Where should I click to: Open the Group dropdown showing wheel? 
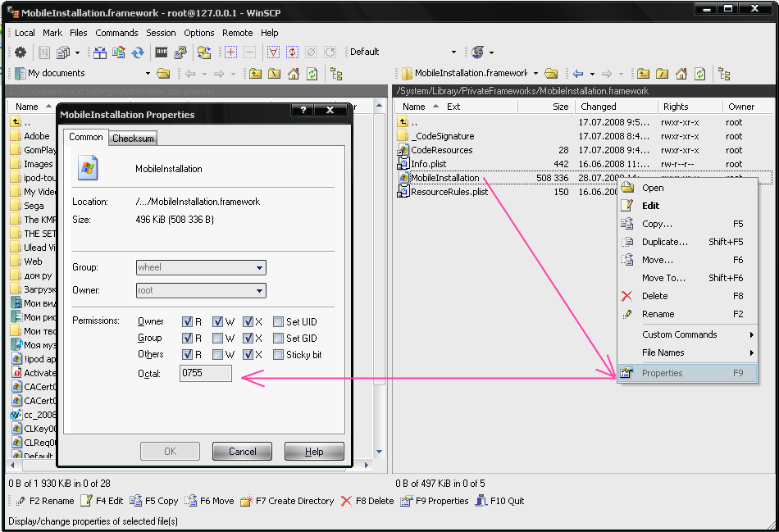tap(259, 267)
